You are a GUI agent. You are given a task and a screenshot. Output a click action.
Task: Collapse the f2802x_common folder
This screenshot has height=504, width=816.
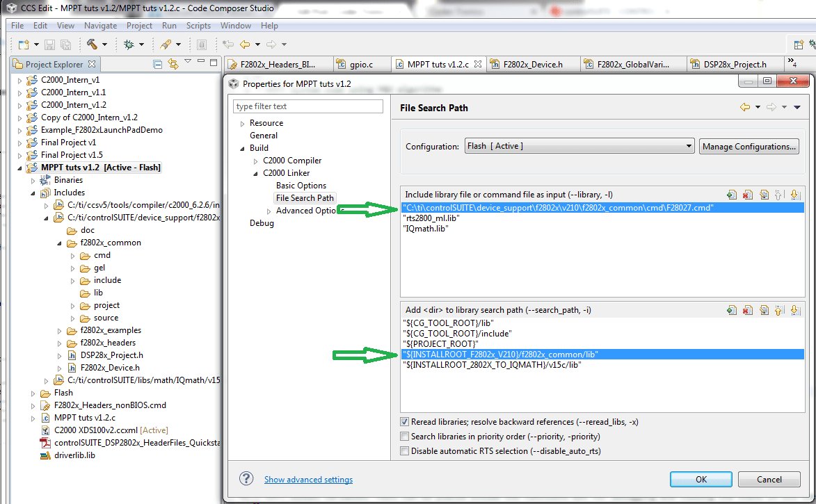click(x=59, y=243)
